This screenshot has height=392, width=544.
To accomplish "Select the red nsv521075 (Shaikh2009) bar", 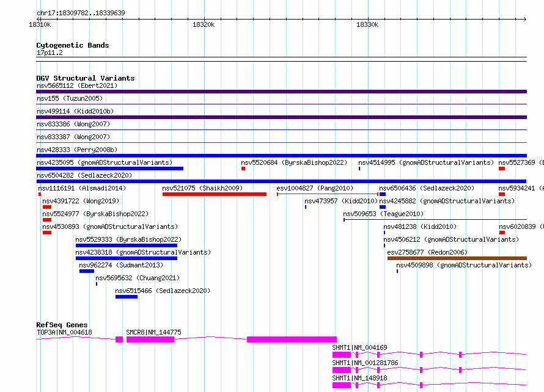I will pos(215,194).
